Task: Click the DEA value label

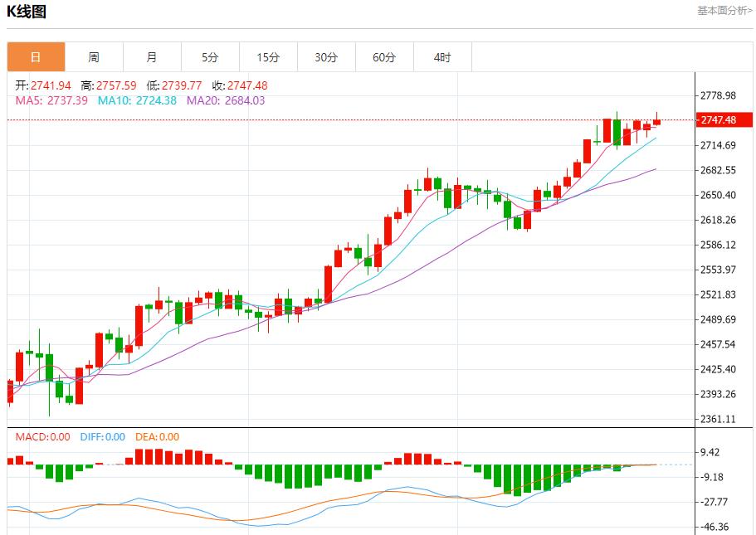Action: 158,437
